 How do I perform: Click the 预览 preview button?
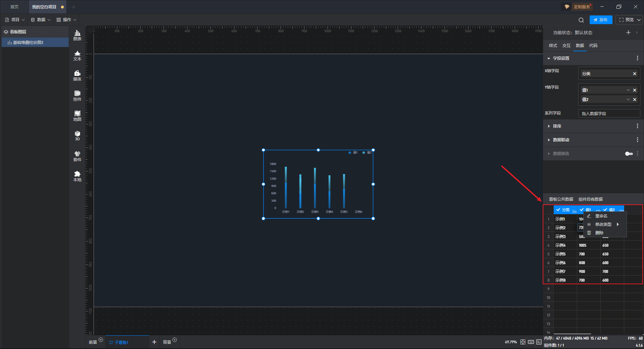point(627,20)
